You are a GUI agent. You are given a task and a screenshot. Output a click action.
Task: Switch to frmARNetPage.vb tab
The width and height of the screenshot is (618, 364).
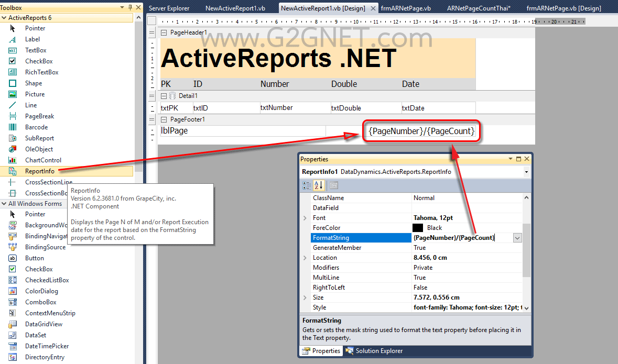[406, 8]
